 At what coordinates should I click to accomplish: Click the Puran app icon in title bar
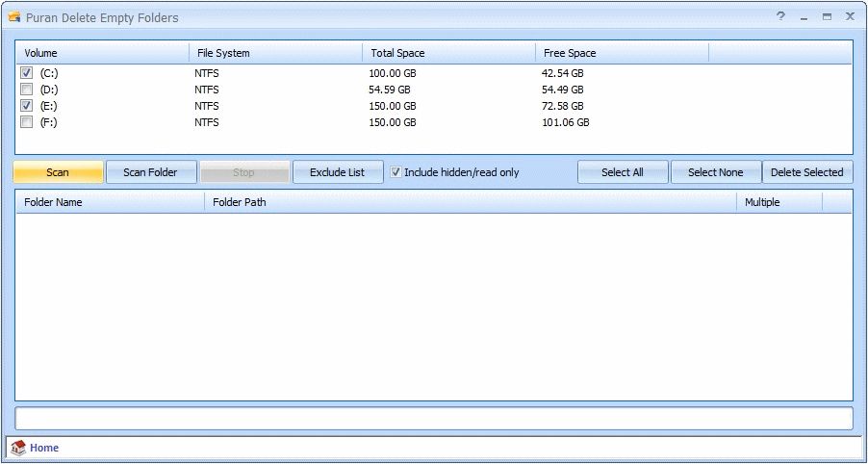(14, 17)
